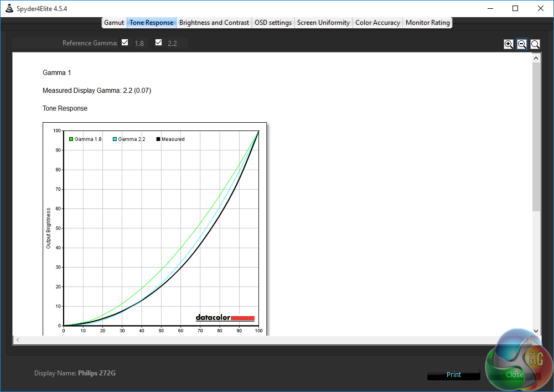The width and height of the screenshot is (554, 392).
Task: Click the 'Reference Gamma:' label
Action: click(90, 43)
